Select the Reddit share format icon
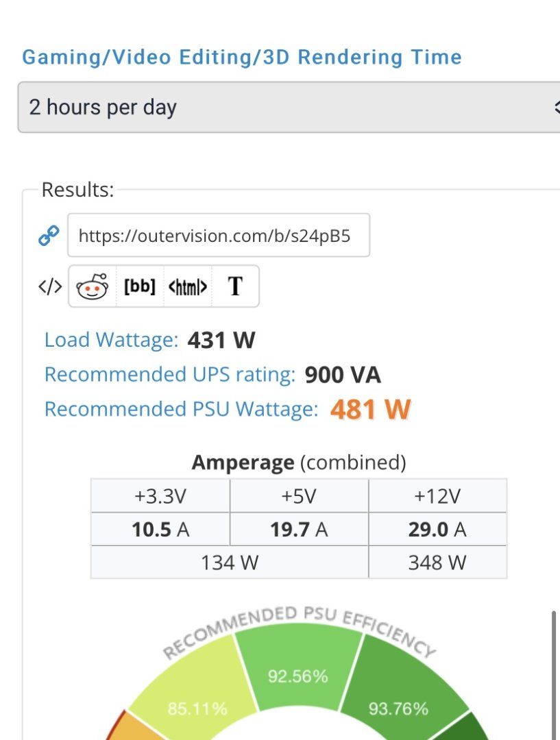Image resolution: width=560 pixels, height=740 pixels. (93, 286)
